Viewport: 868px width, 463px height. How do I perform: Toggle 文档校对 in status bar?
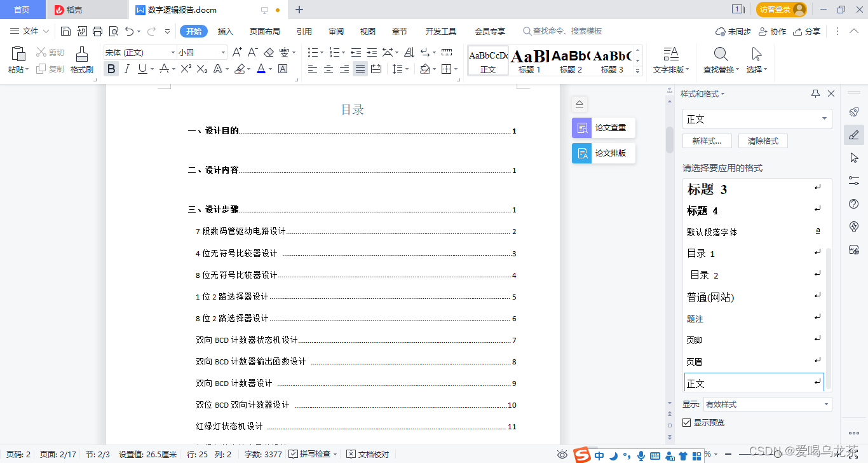[x=367, y=454]
